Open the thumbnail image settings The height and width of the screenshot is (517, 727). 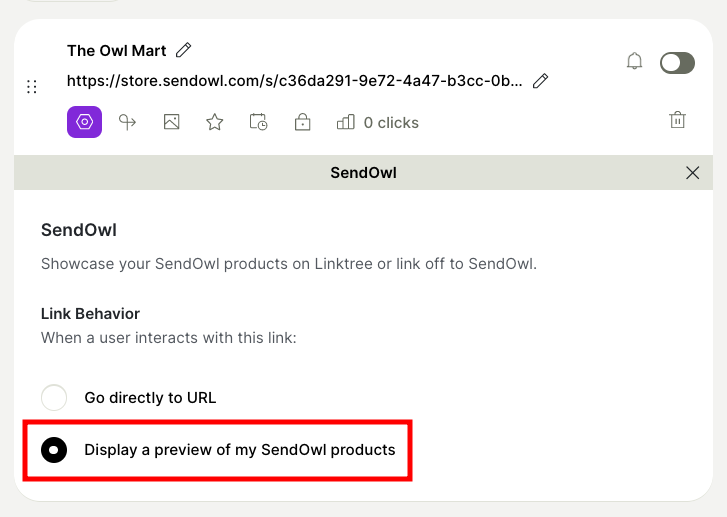click(x=171, y=122)
